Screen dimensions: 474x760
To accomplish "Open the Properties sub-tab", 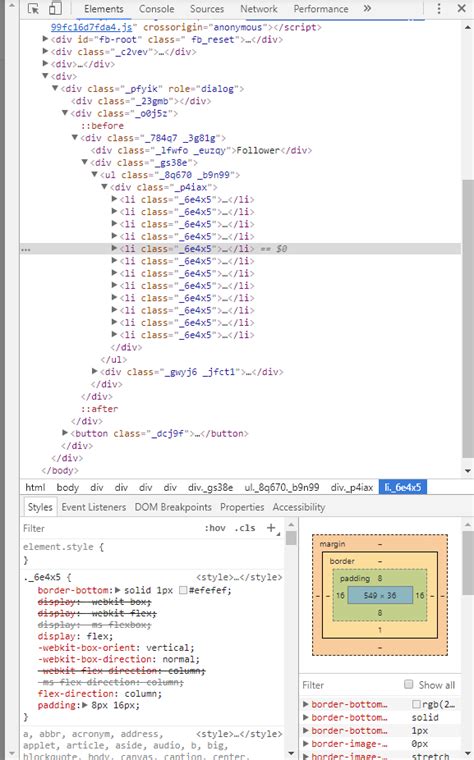I will [242, 507].
